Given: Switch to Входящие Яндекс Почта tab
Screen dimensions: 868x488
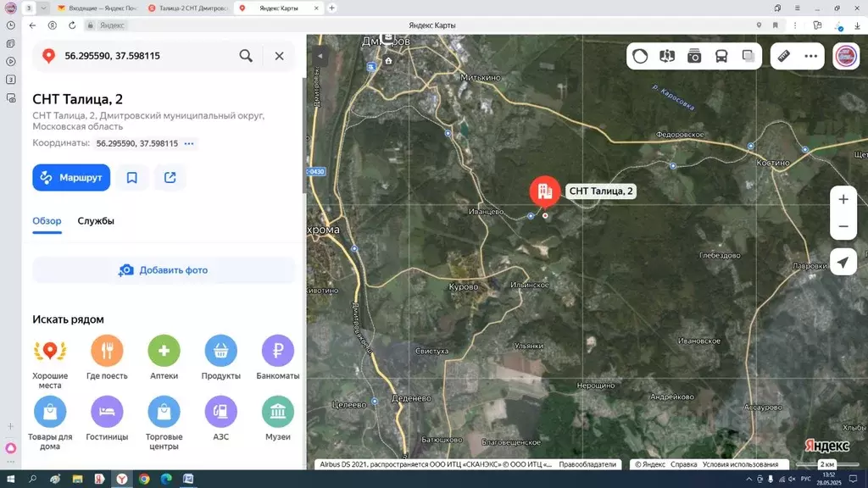Looking at the screenshot, I should coord(97,8).
